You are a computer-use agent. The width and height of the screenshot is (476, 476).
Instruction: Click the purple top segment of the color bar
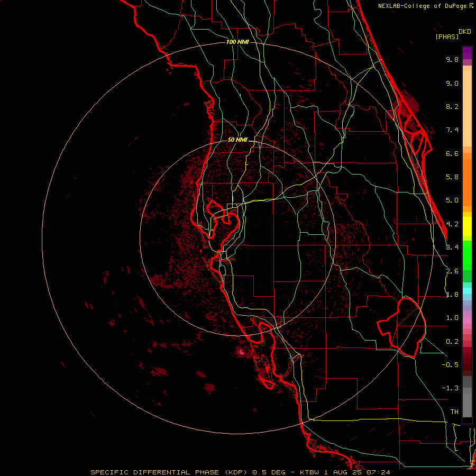click(x=467, y=53)
